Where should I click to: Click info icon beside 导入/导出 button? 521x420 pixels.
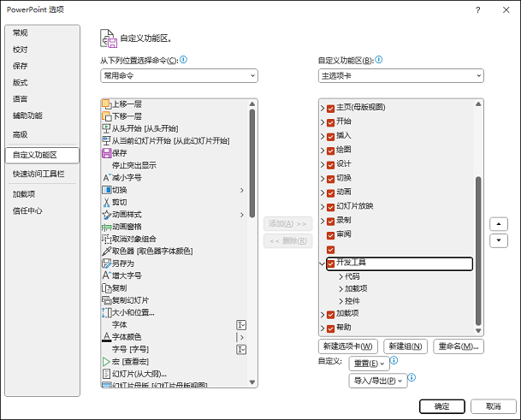tap(411, 377)
